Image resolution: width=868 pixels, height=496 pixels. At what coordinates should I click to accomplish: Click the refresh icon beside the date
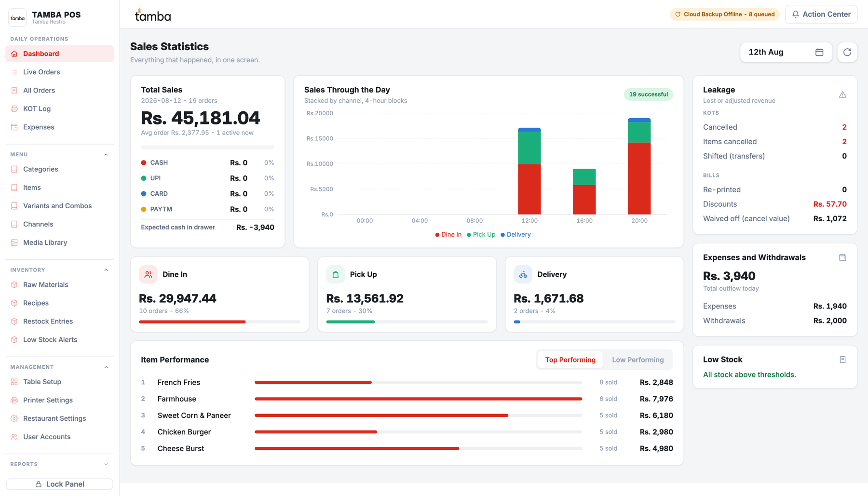click(x=847, y=52)
